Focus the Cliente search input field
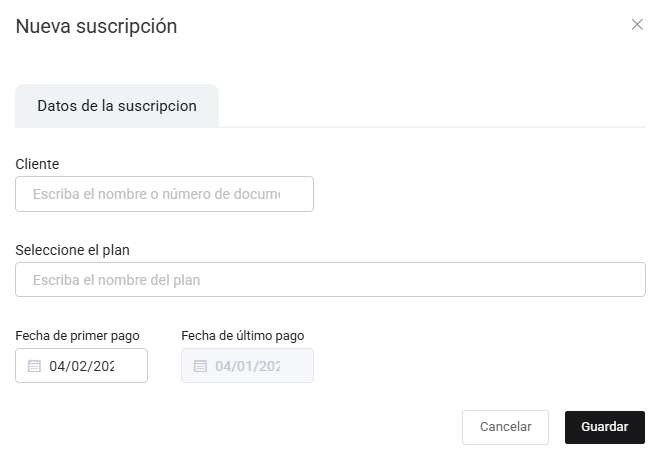Viewport: 660px width, 470px height. (164, 194)
